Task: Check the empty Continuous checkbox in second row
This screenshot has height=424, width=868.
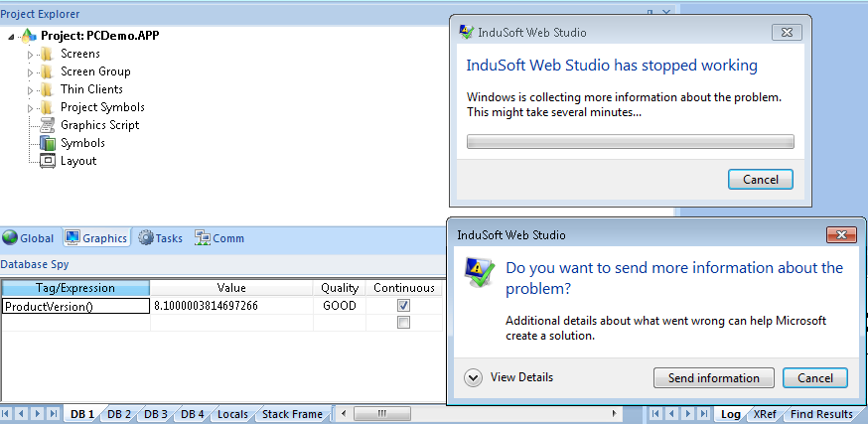Action: pos(403,323)
